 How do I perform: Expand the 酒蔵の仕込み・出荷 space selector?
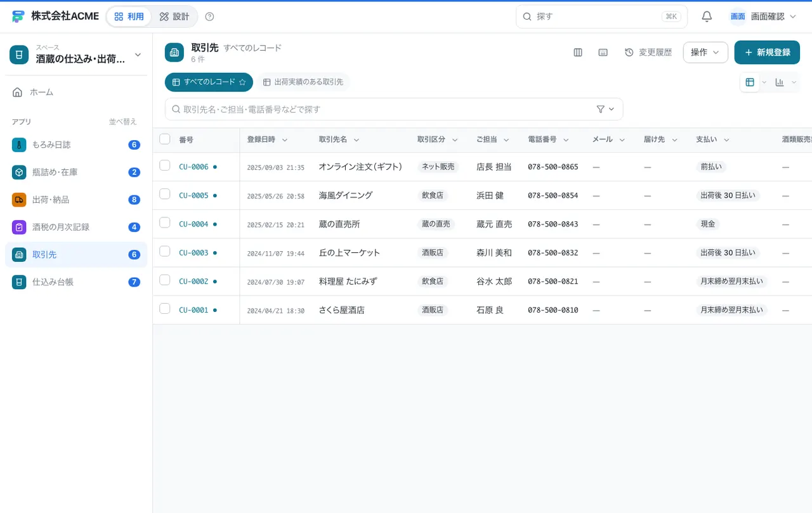(x=76, y=55)
